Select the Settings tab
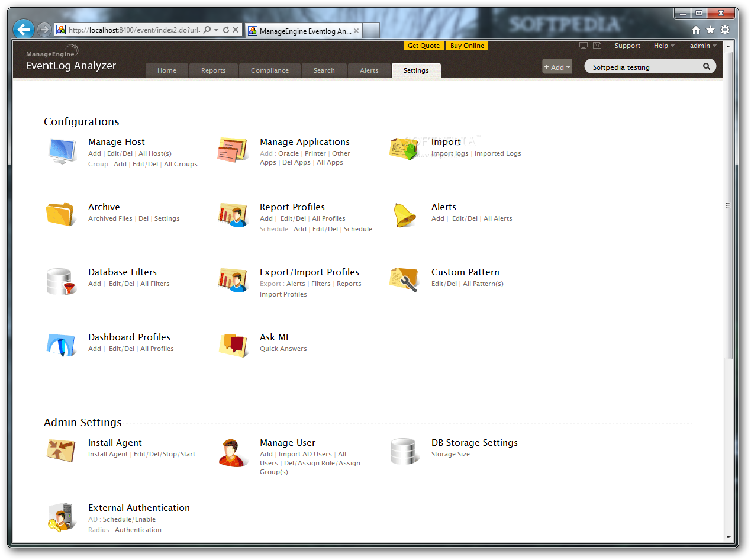 click(416, 70)
